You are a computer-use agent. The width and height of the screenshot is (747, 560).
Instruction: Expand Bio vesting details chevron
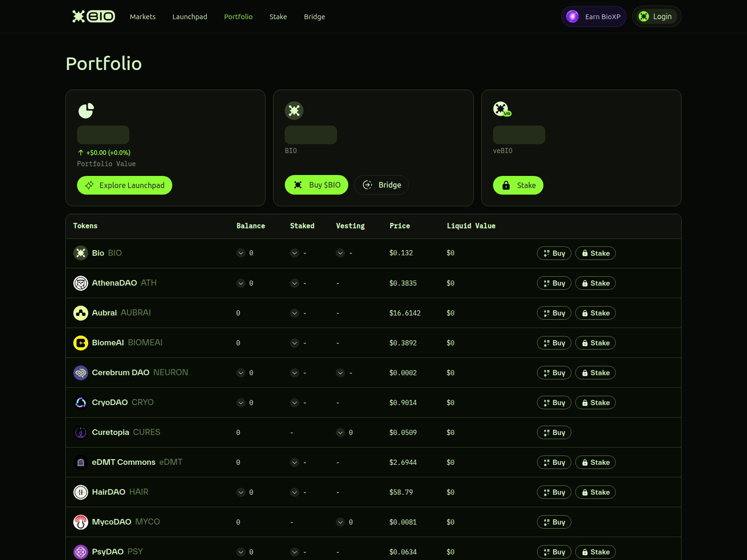(x=340, y=253)
